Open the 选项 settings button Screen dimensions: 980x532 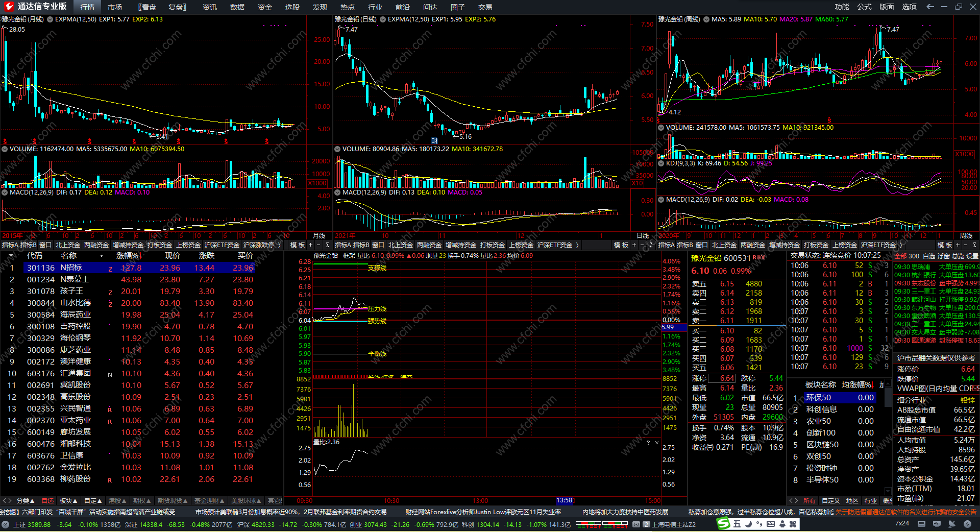pyautogui.click(x=910, y=7)
